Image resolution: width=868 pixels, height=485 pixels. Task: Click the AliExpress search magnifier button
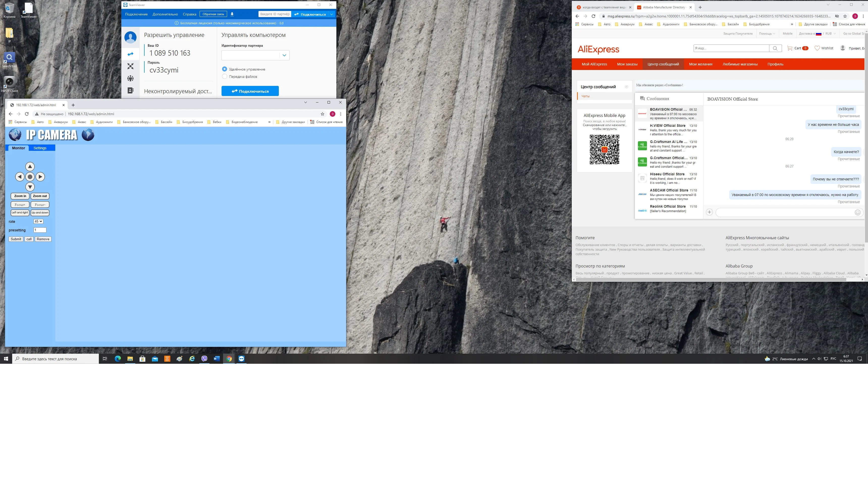(775, 48)
